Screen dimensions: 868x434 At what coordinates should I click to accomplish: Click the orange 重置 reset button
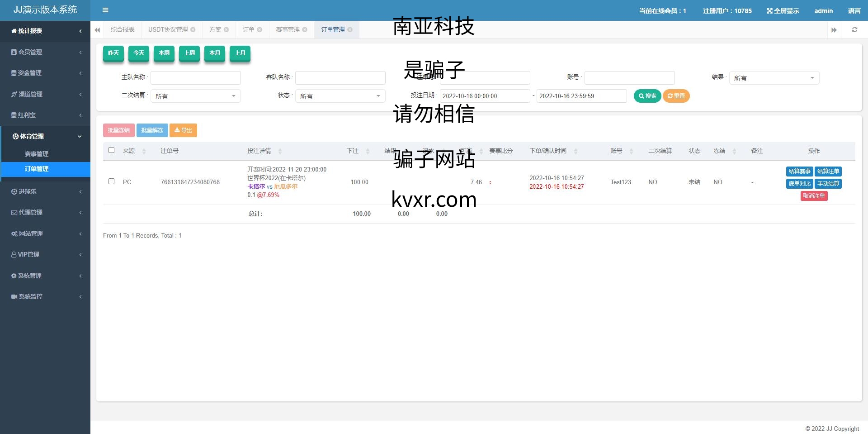(676, 96)
